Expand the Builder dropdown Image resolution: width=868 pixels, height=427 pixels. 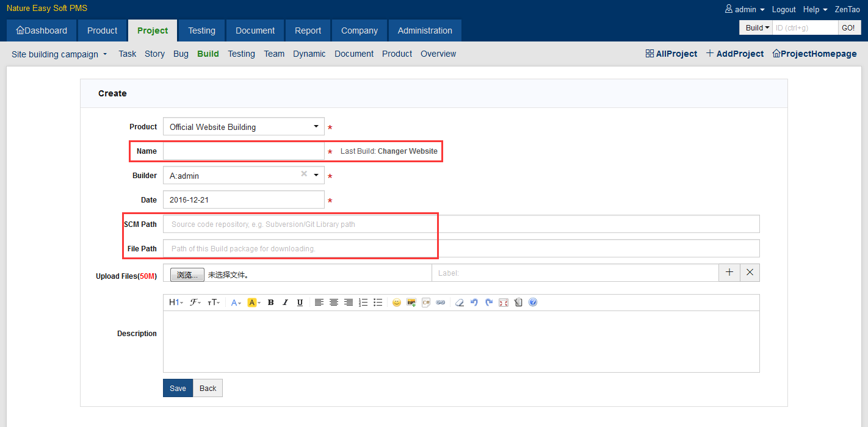[x=316, y=176]
